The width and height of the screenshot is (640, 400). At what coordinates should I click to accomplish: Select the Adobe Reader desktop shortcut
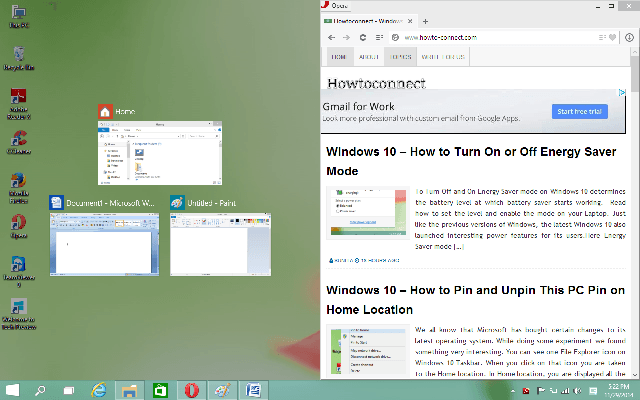(x=19, y=104)
